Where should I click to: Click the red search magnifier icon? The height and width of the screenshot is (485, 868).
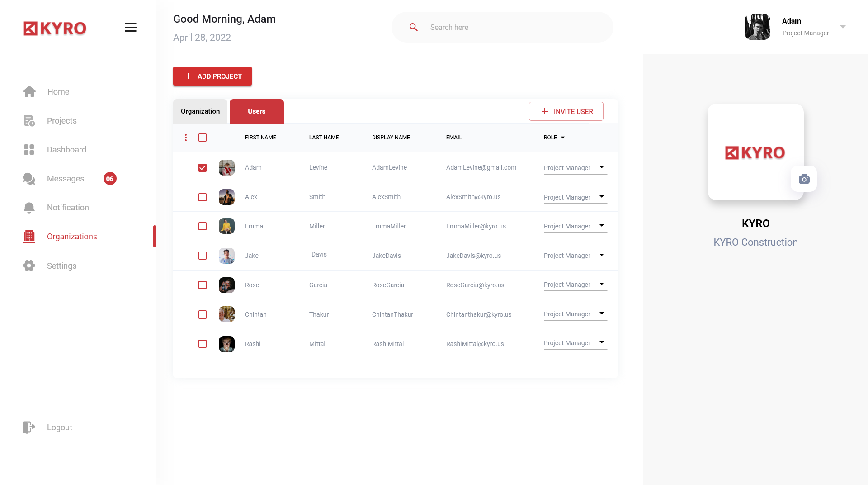413,27
